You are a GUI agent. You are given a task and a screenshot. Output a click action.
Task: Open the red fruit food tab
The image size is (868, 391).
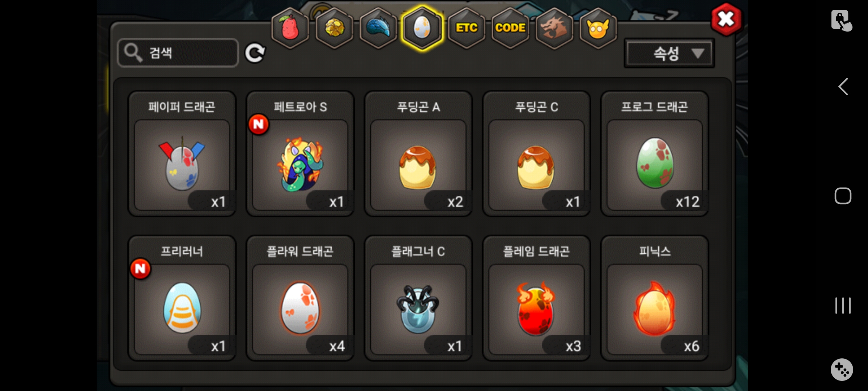290,28
